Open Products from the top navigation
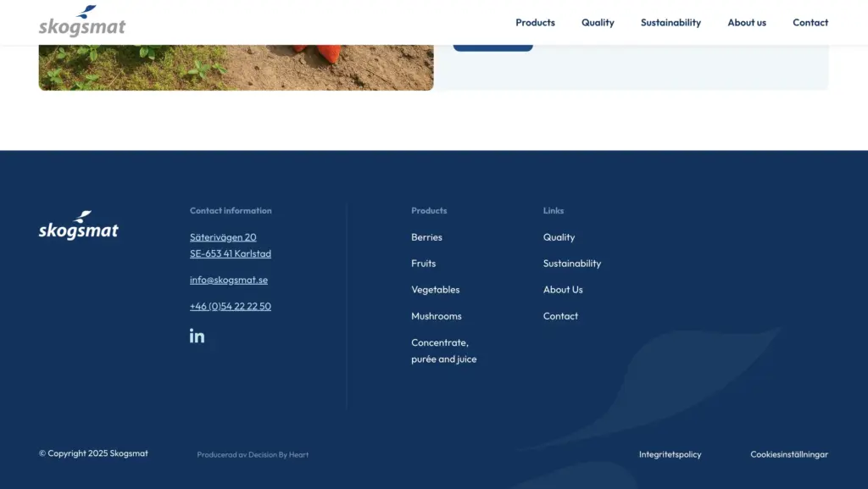The width and height of the screenshot is (868, 489). (x=535, y=23)
